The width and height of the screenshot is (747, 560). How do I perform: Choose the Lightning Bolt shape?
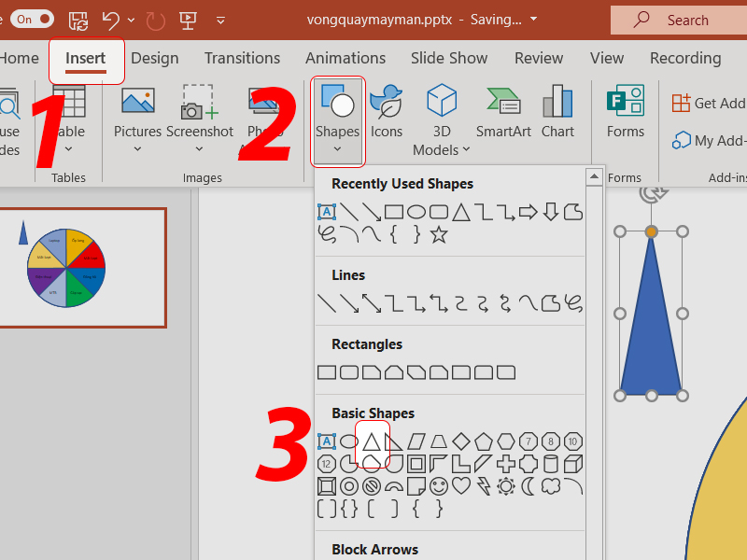point(484,486)
